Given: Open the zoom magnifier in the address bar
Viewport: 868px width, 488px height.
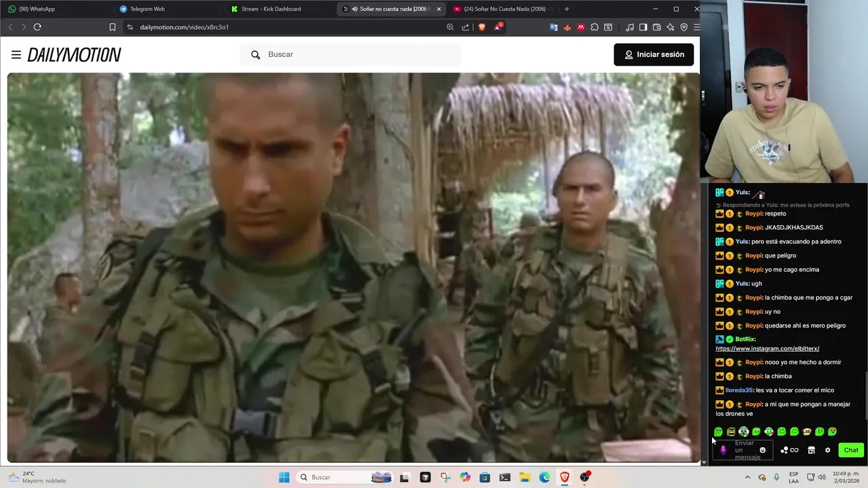Looking at the screenshot, I should pos(450,27).
